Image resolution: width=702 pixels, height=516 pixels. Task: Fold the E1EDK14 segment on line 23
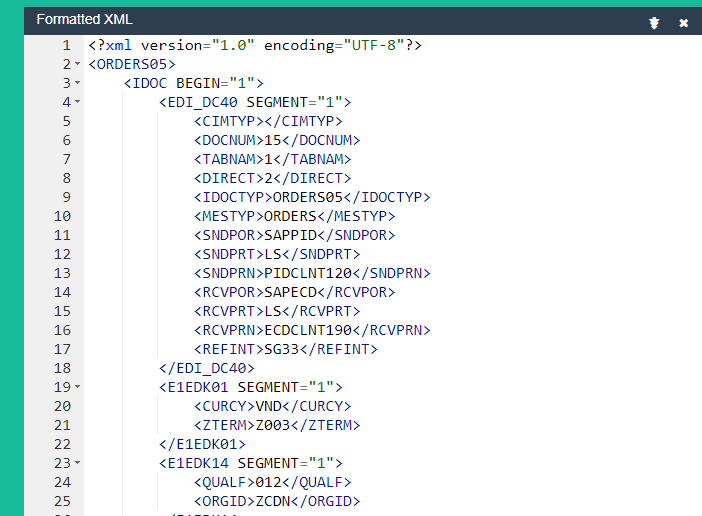[77, 464]
